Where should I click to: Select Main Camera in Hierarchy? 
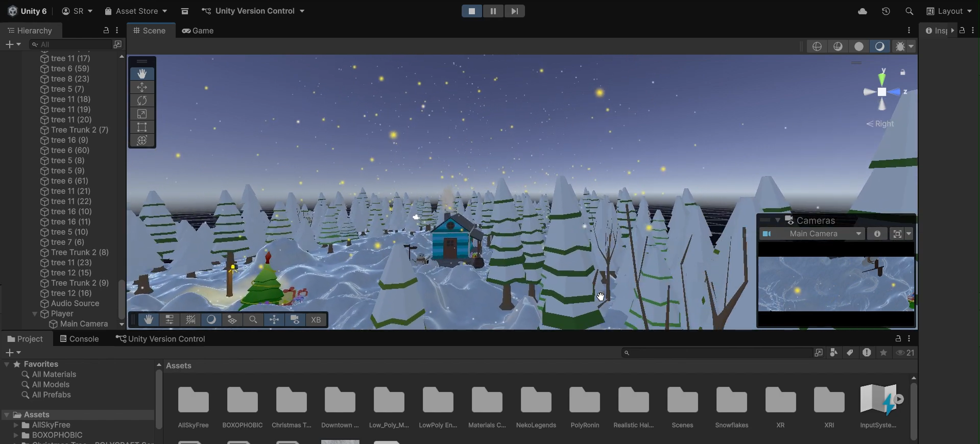[84, 324]
